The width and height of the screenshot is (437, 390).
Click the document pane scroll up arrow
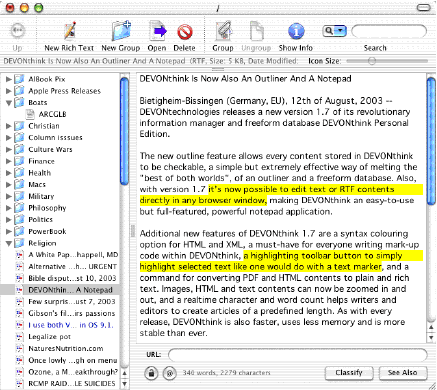click(x=431, y=327)
